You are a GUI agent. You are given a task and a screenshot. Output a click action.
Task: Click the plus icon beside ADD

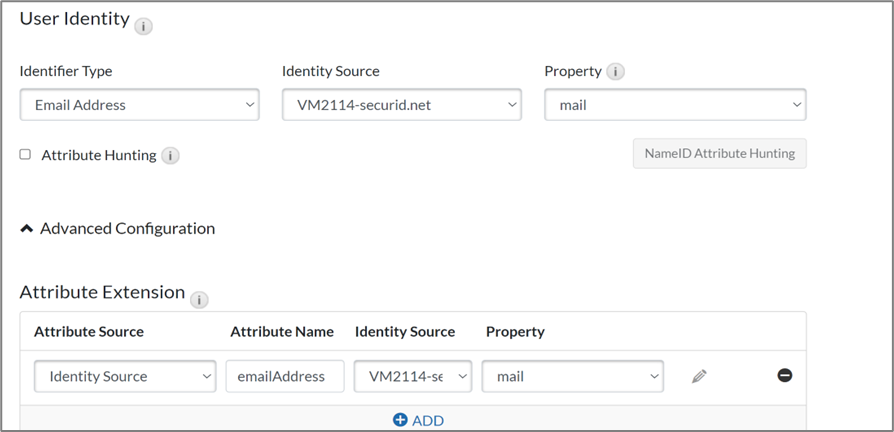[400, 420]
